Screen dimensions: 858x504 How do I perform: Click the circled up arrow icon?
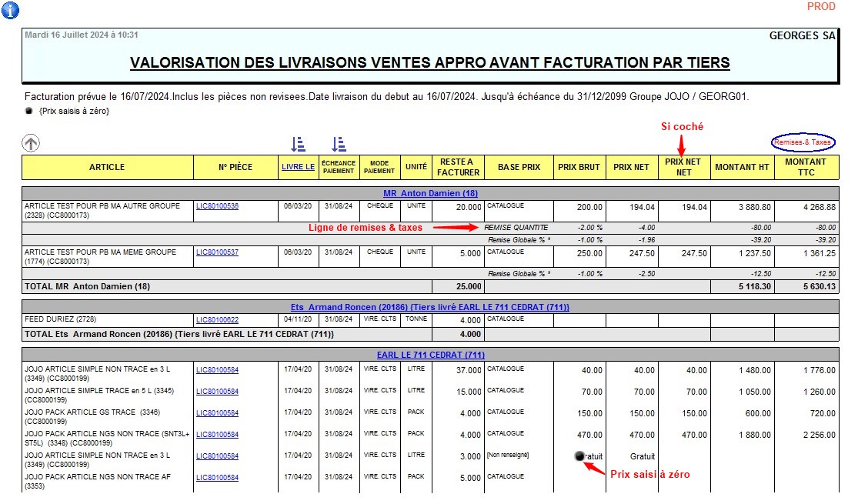click(31, 143)
